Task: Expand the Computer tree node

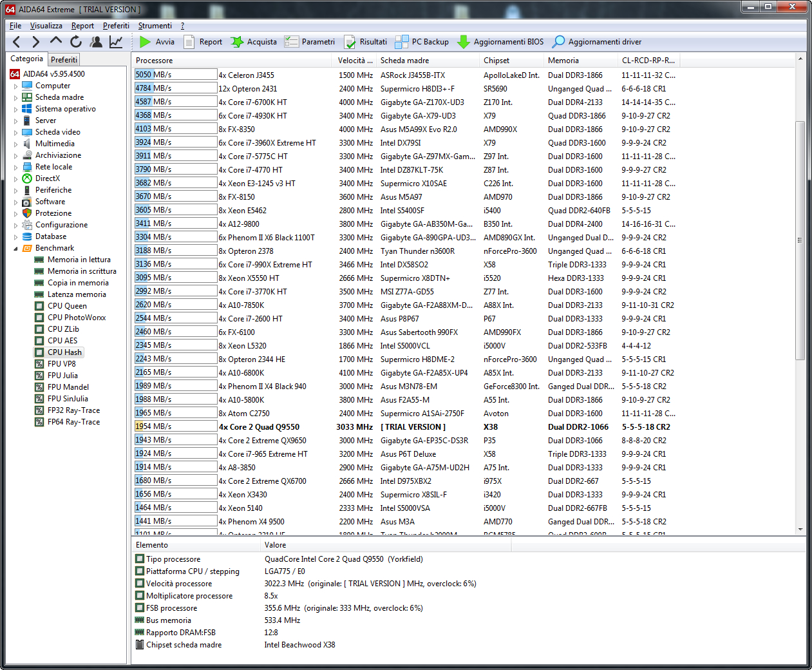Action: pos(15,86)
